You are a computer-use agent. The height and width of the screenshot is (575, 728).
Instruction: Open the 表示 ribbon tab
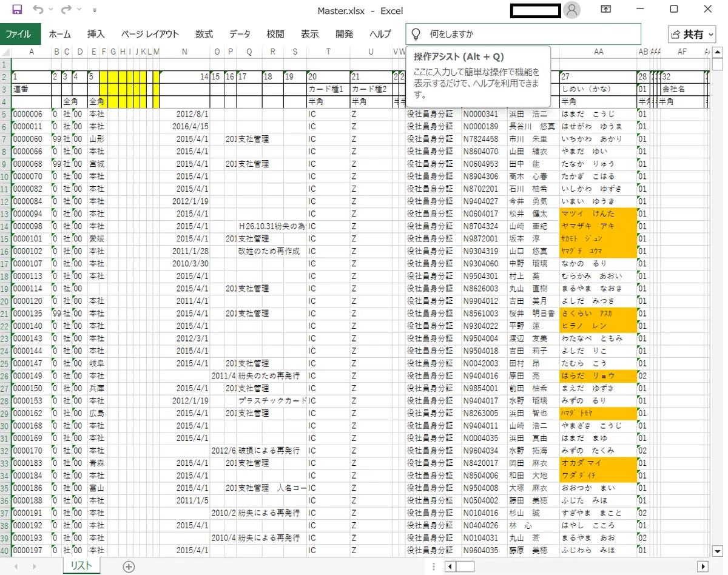click(310, 34)
